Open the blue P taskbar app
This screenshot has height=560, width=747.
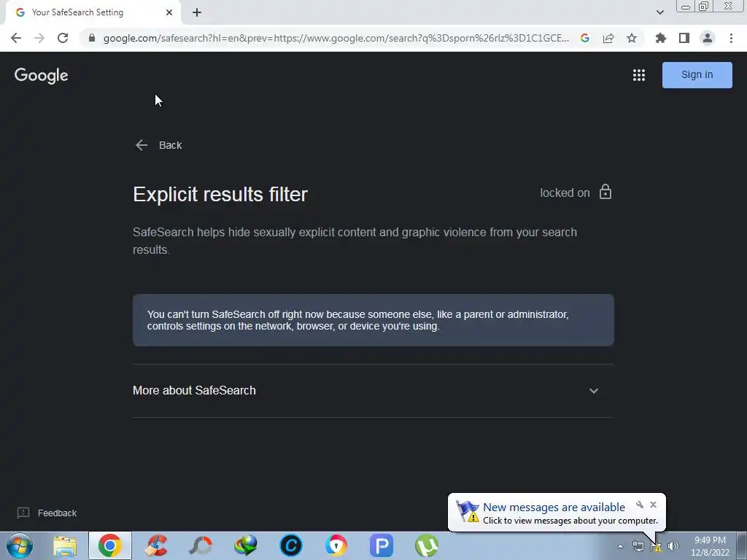[x=381, y=545]
